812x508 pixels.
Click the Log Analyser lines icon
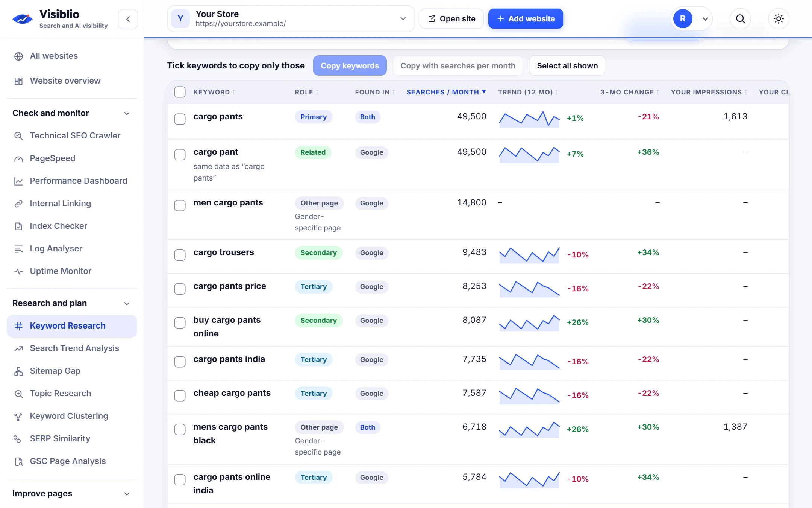pyautogui.click(x=18, y=249)
